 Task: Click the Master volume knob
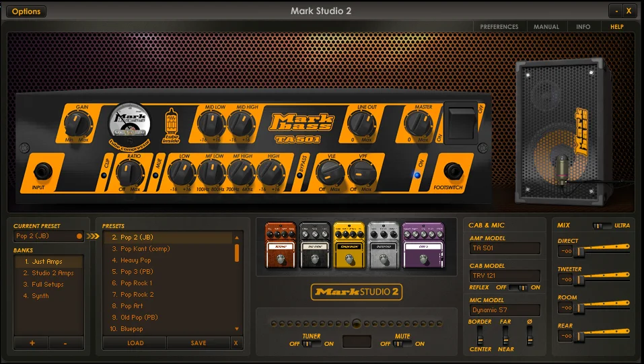(418, 124)
